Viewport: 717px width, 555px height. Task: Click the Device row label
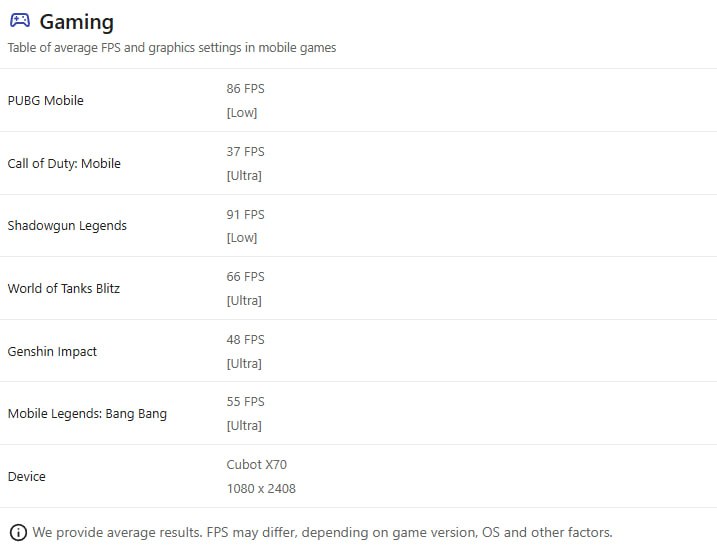click(27, 477)
